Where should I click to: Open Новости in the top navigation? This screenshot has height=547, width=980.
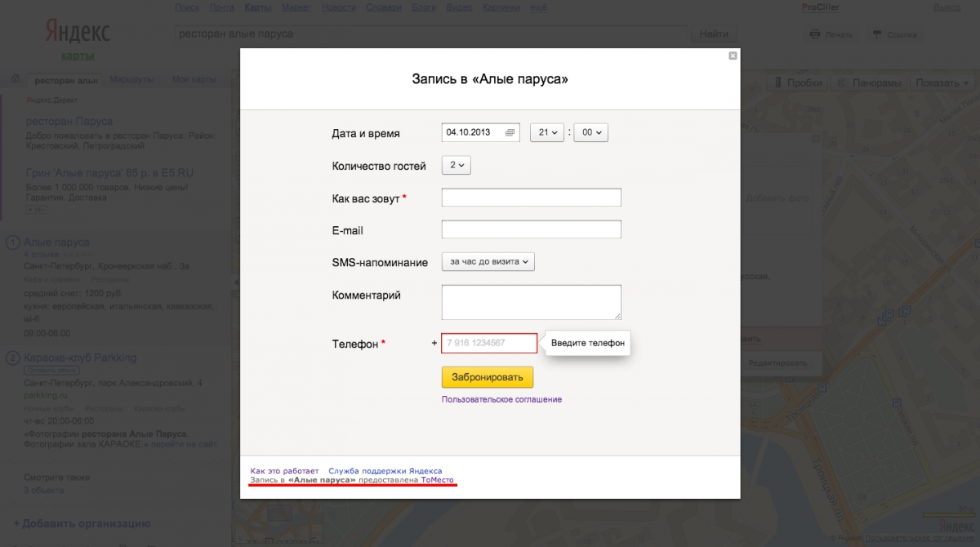pyautogui.click(x=337, y=7)
